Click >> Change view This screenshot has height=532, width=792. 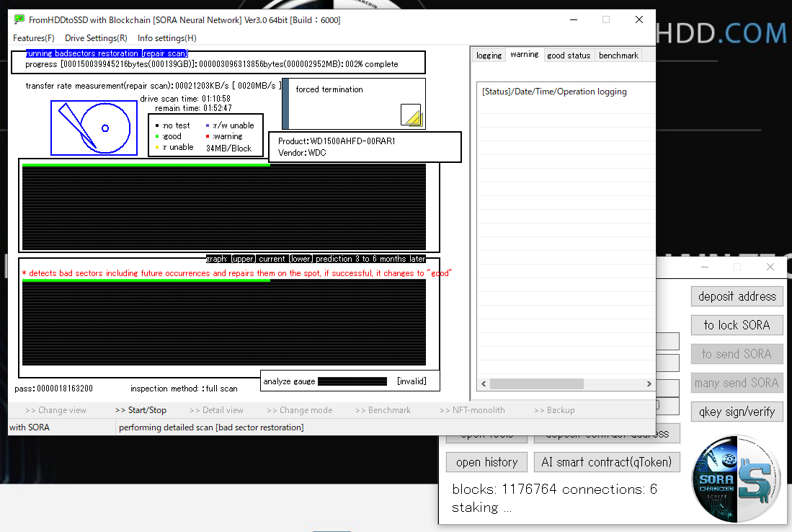(55, 410)
